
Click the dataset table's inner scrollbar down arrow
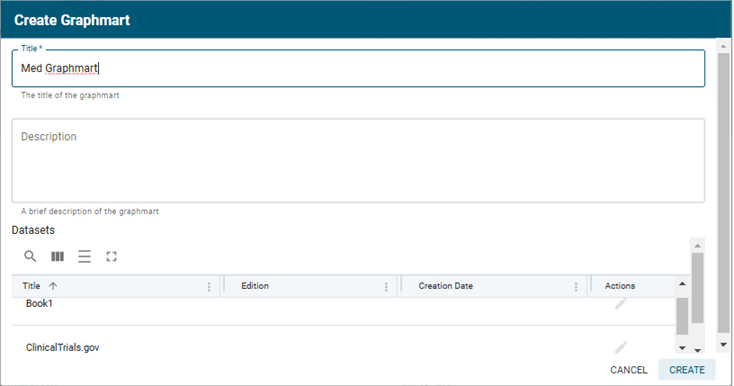coord(682,348)
